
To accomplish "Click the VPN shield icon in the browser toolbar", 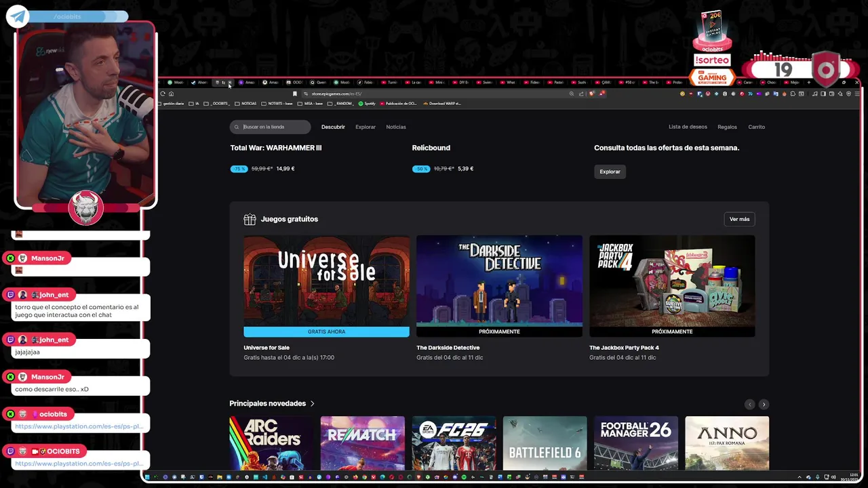I will [x=848, y=94].
